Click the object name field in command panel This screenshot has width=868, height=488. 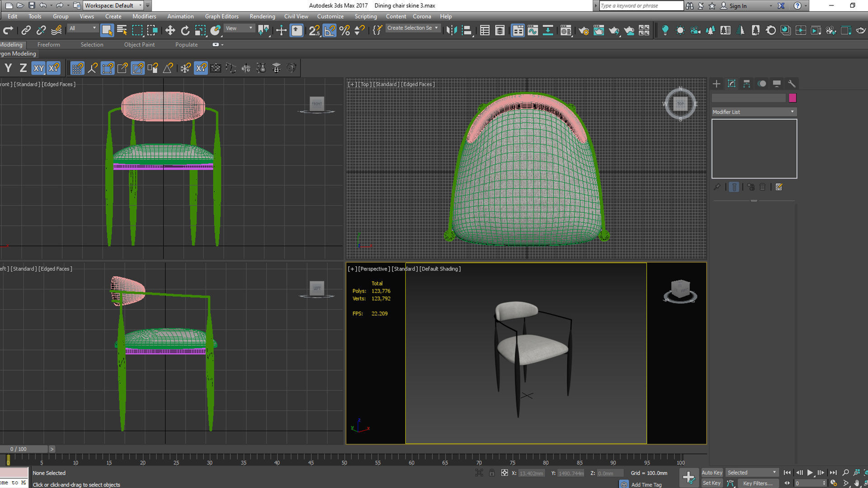tap(749, 98)
